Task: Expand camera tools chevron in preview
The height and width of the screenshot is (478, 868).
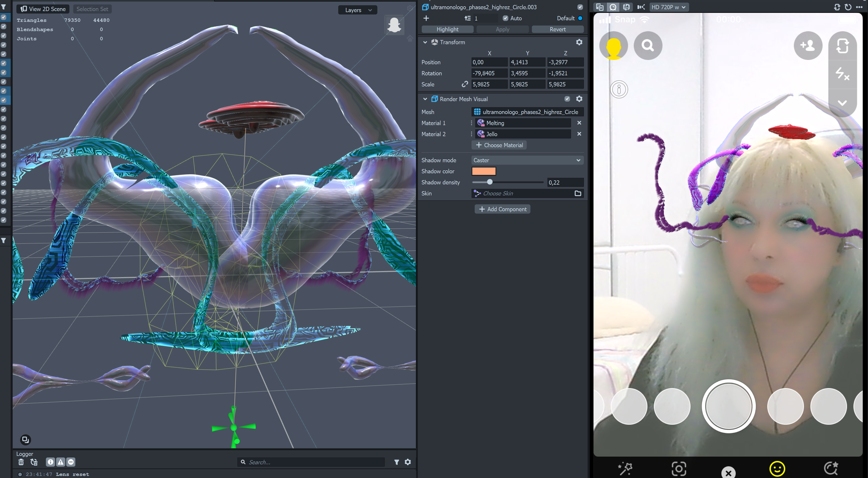Action: pyautogui.click(x=842, y=103)
